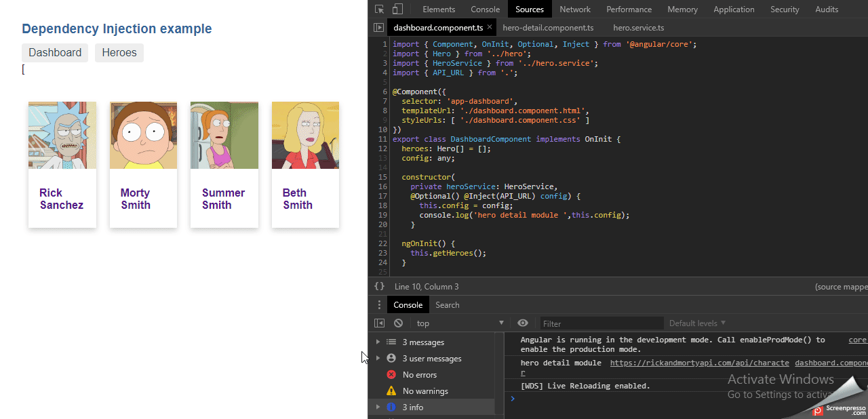Select the drawer Console tab
The height and width of the screenshot is (419, 868).
point(408,305)
